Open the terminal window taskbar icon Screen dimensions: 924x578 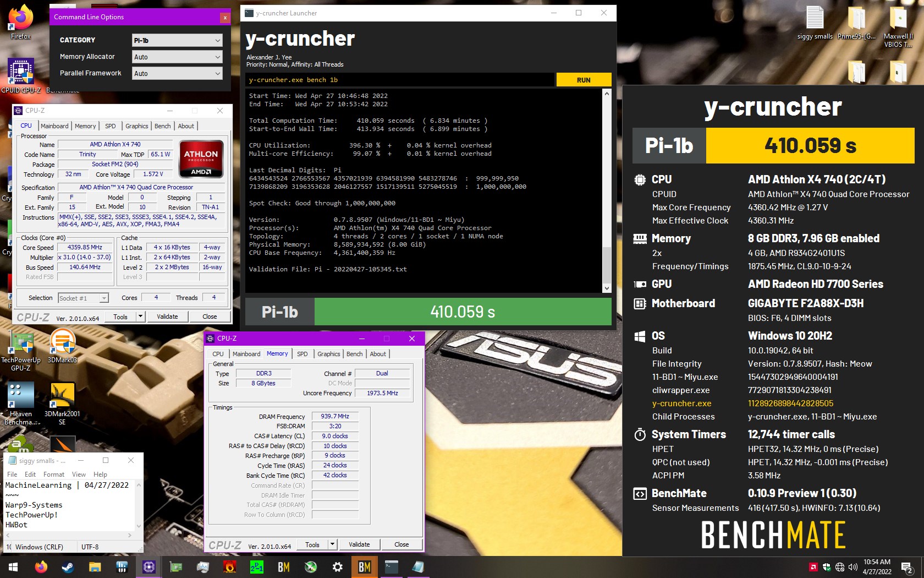pos(392,566)
